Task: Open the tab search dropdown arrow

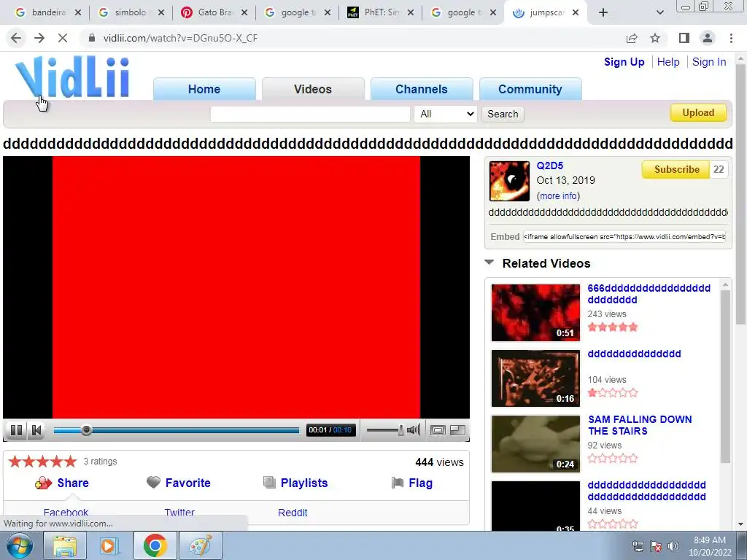Action: tap(659, 13)
